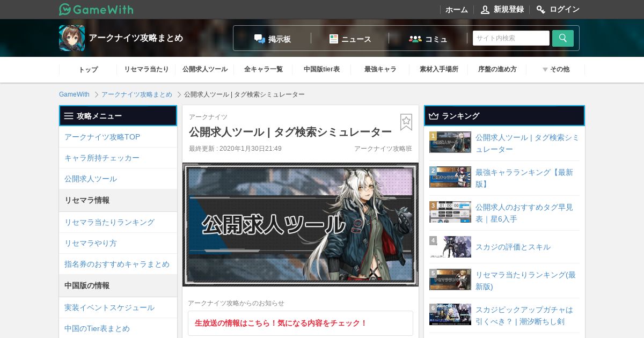644x338 pixels.
Task: Click the ランキング crown icon
Action: point(434,116)
